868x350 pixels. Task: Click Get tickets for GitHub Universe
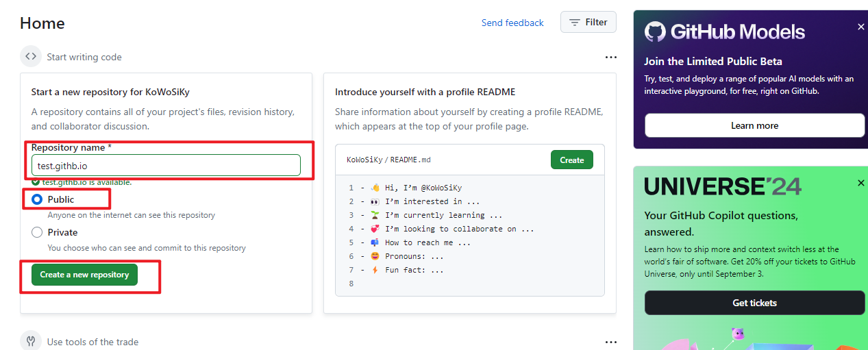tap(754, 303)
